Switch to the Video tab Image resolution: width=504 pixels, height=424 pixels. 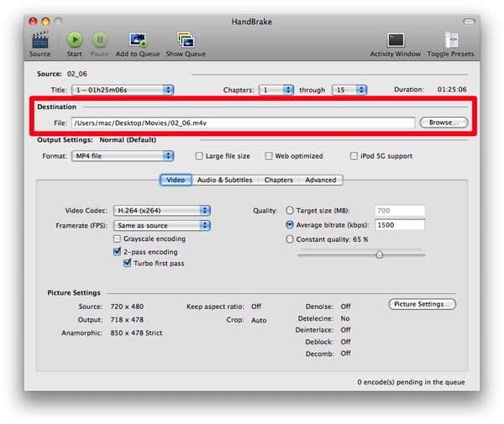point(176,180)
